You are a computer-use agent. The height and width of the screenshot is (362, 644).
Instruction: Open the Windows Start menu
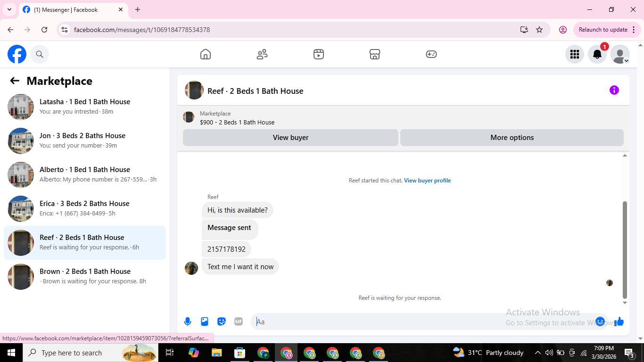point(11,353)
